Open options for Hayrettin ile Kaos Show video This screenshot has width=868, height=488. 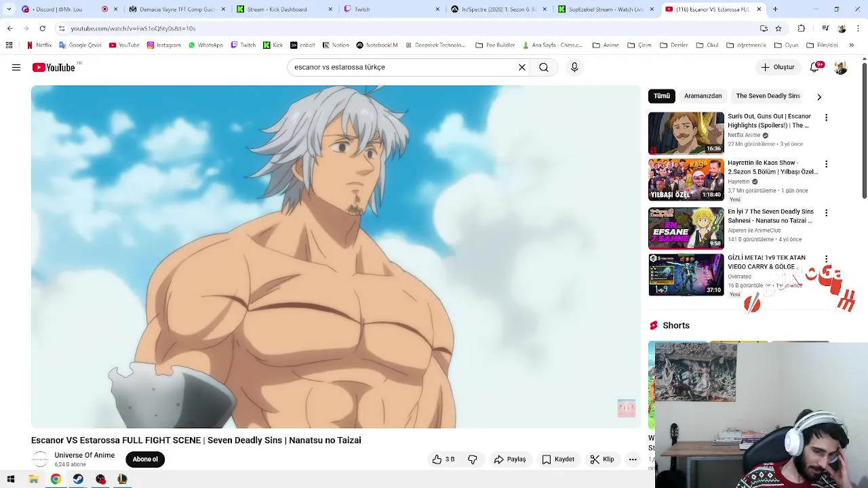click(826, 165)
